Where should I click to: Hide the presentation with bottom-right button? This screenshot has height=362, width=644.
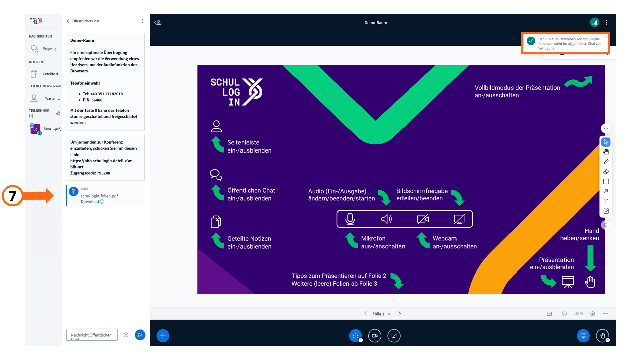click(x=583, y=336)
